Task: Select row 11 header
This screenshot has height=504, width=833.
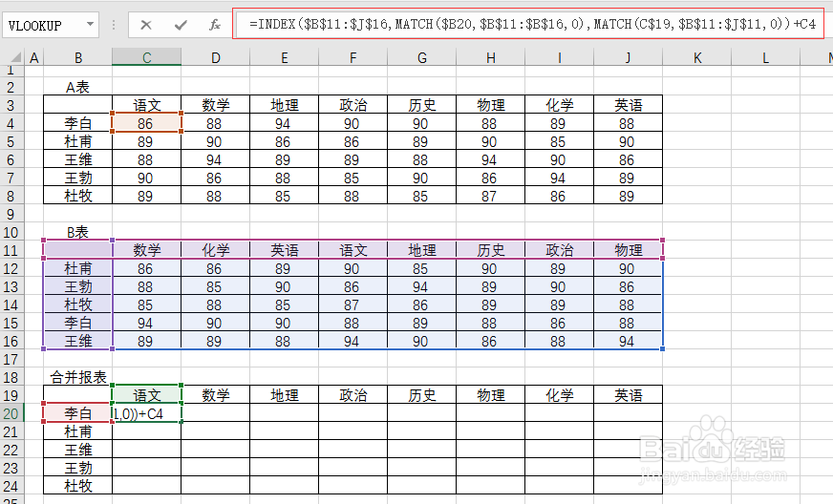Action: pyautogui.click(x=11, y=251)
